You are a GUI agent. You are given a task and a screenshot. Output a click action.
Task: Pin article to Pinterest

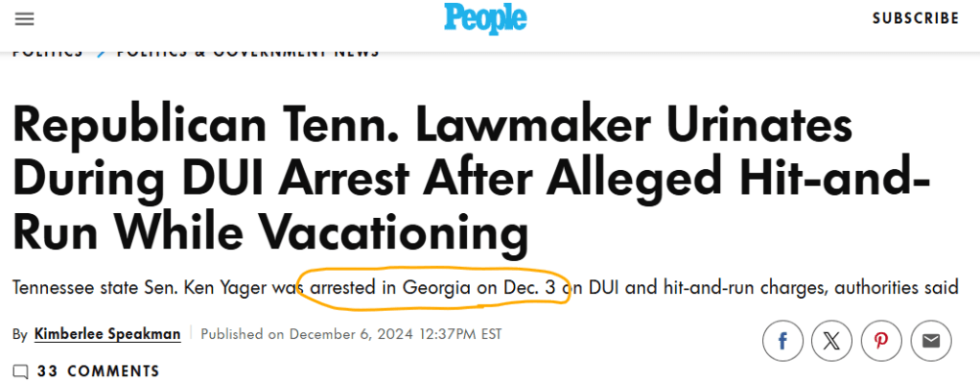click(880, 340)
